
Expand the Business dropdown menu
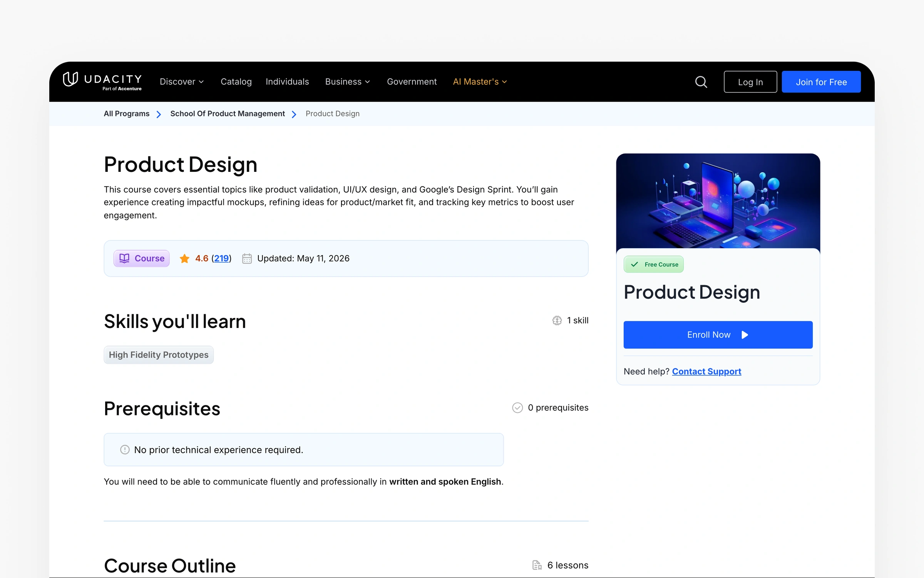(347, 82)
